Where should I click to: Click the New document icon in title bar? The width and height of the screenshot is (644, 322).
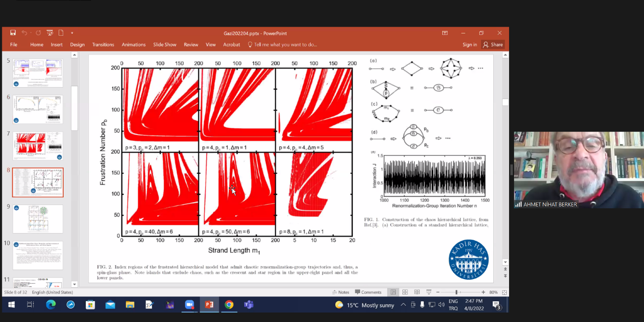click(x=61, y=33)
